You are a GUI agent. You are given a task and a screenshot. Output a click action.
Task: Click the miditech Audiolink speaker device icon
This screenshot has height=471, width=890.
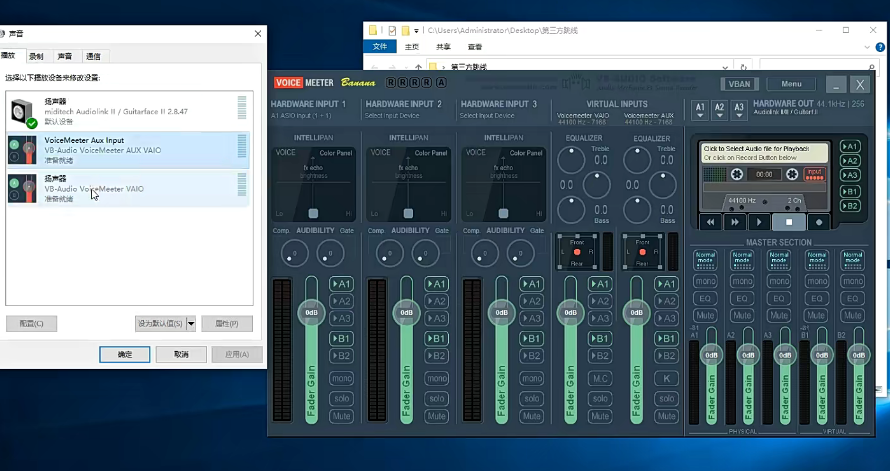(23, 112)
